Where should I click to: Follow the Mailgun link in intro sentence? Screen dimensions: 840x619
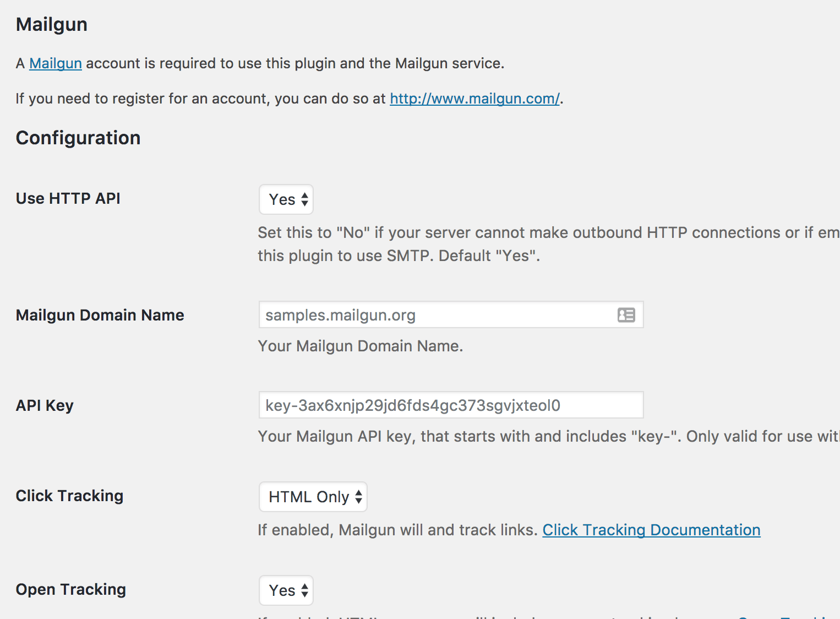[56, 63]
